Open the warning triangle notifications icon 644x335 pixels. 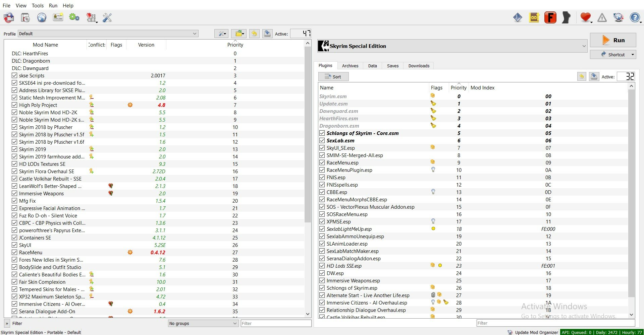pyautogui.click(x=602, y=17)
